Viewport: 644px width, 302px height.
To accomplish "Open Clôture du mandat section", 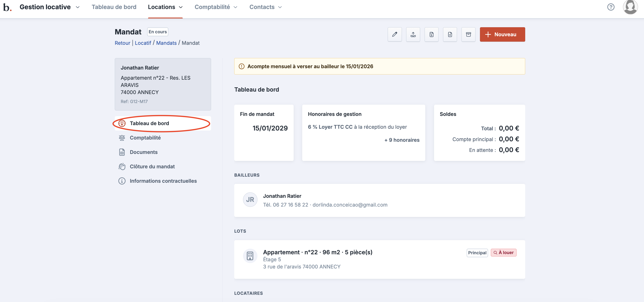I will click(152, 167).
